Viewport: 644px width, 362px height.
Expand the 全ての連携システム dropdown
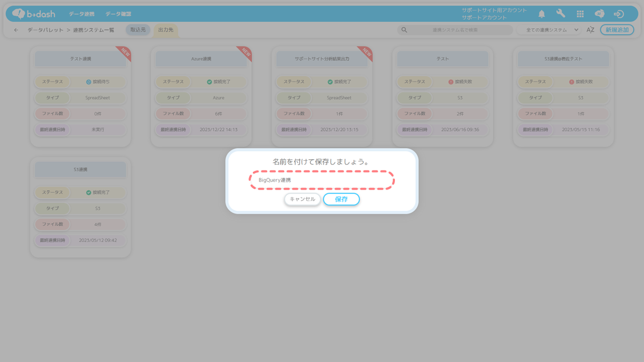(549, 30)
